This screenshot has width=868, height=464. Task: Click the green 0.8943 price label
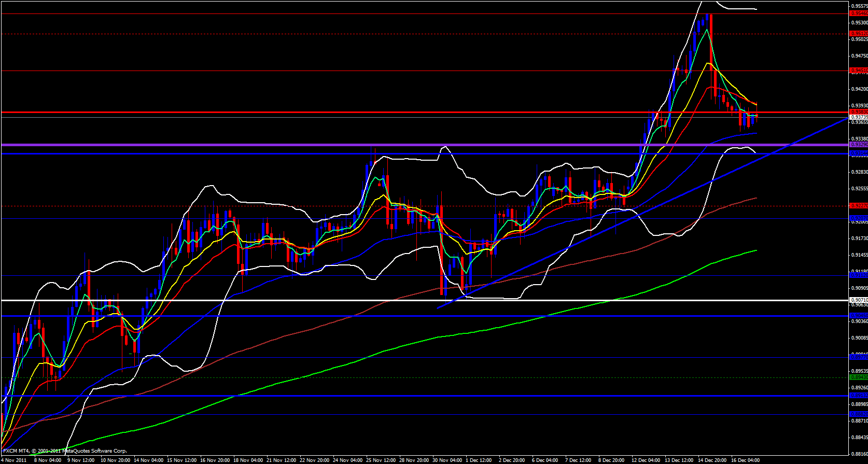coord(859,377)
